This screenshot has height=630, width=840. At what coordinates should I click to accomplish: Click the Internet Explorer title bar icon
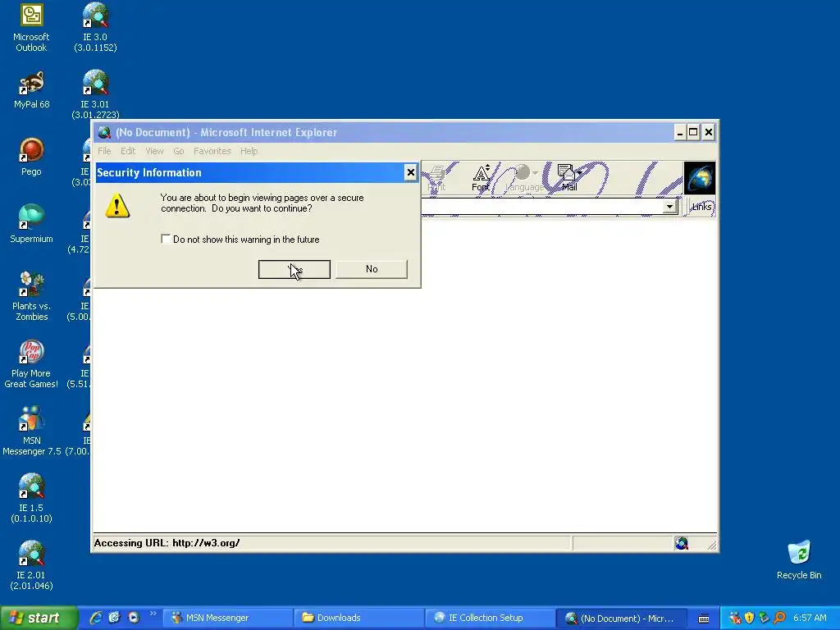[x=104, y=132]
